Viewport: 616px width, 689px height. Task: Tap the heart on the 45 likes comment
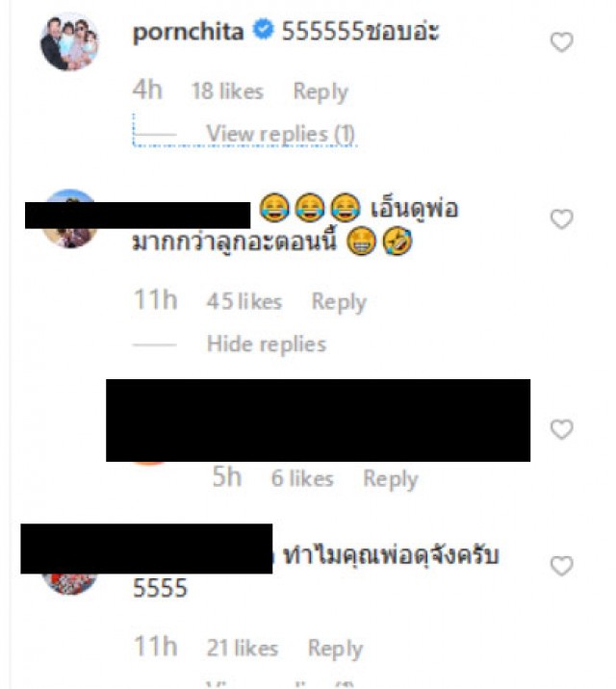click(x=561, y=218)
